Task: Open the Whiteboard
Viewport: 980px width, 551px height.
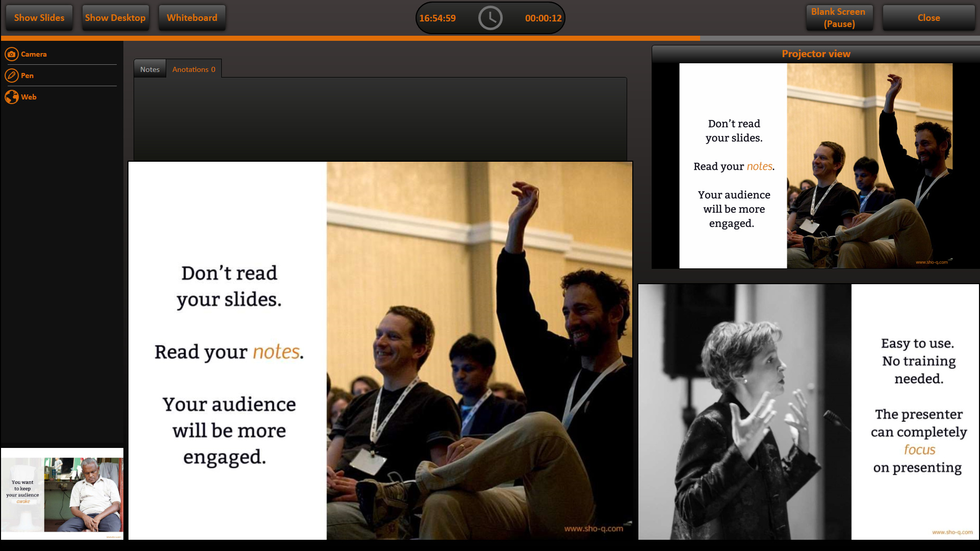Action: click(x=192, y=18)
